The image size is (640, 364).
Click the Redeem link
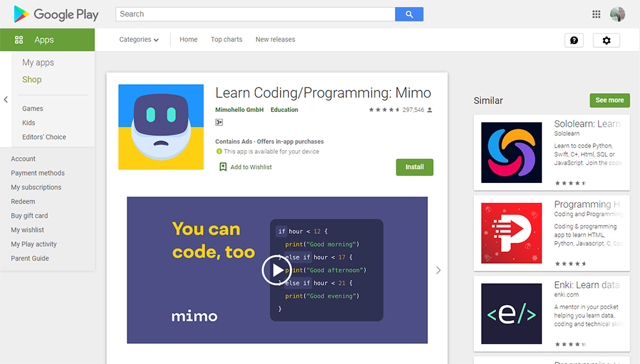(23, 202)
